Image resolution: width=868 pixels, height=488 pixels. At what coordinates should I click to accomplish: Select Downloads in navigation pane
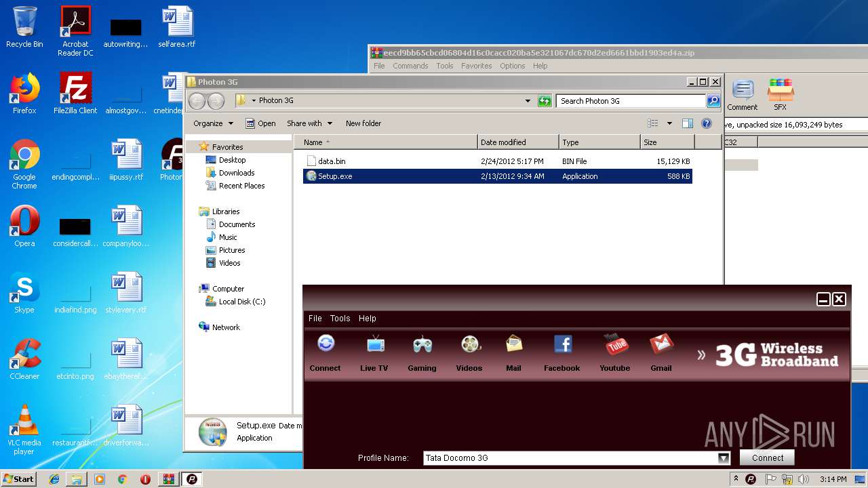(x=230, y=173)
